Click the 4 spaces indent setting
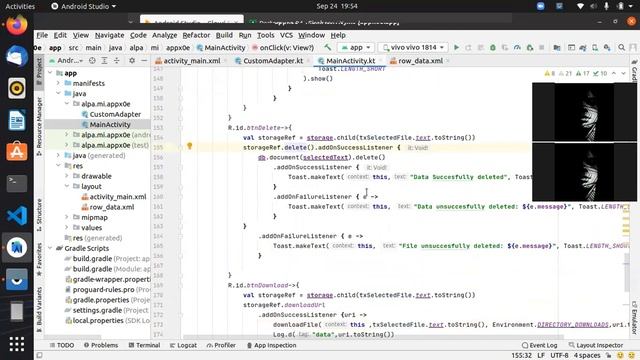The height and width of the screenshot is (360, 640). pyautogui.click(x=587, y=356)
